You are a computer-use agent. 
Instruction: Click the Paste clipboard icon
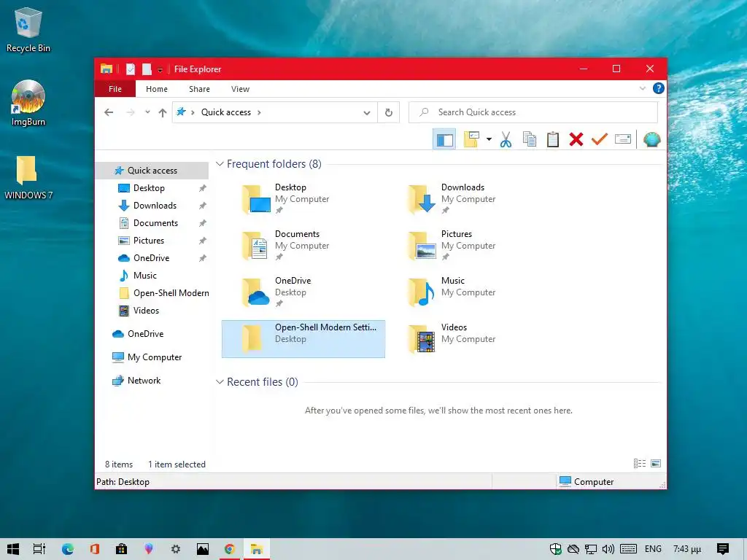553,139
